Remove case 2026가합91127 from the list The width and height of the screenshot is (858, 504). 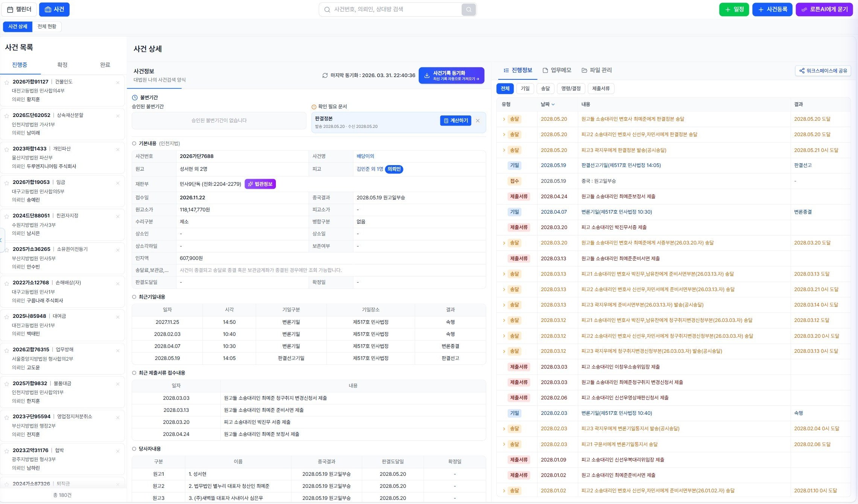click(118, 82)
